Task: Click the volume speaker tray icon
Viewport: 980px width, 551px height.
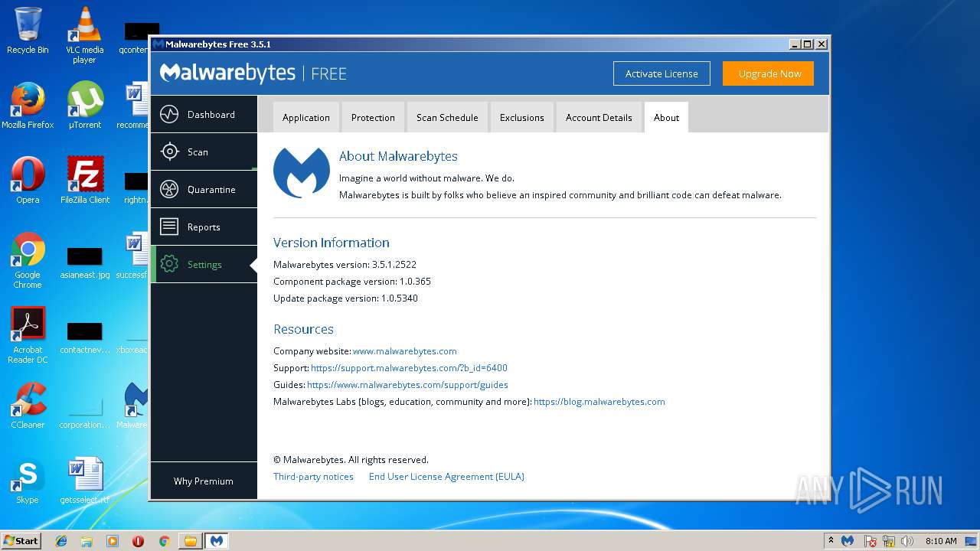Action: pyautogui.click(x=907, y=541)
